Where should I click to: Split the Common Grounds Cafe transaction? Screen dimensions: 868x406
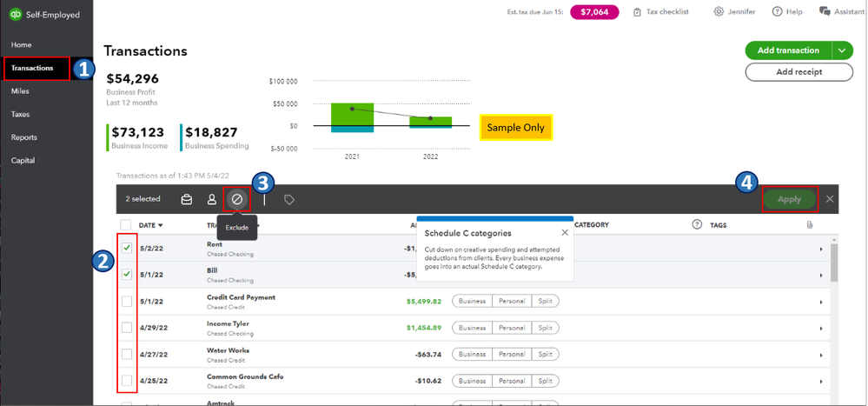click(546, 381)
